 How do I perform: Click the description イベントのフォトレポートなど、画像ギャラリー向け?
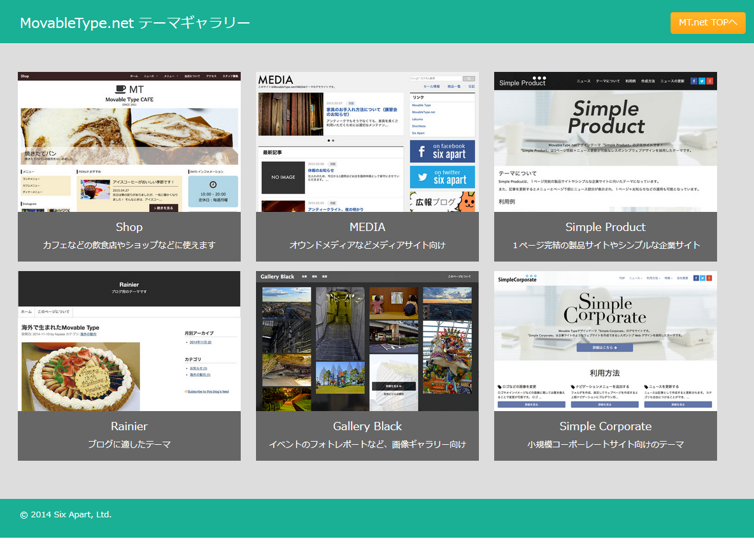coord(367,445)
